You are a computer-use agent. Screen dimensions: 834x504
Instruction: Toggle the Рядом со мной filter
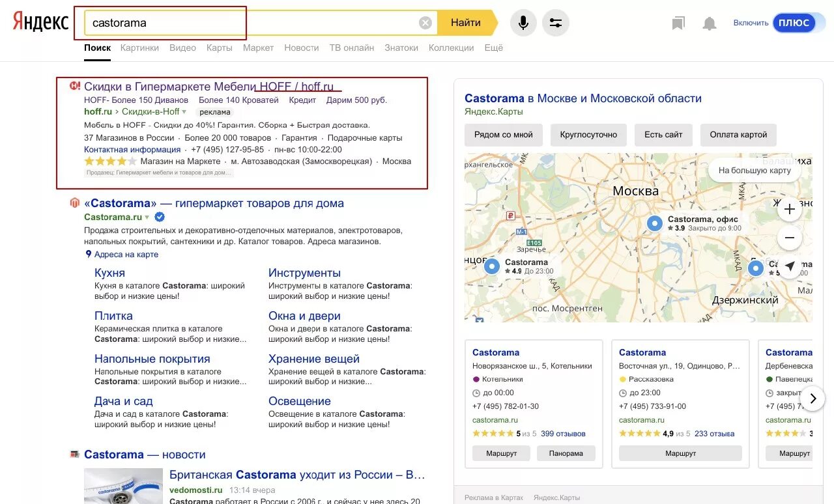pos(504,135)
